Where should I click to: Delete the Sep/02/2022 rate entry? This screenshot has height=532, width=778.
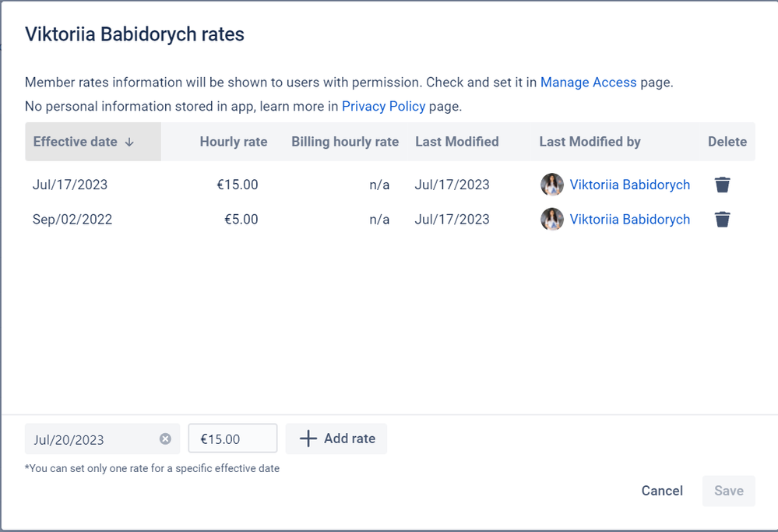click(x=723, y=220)
